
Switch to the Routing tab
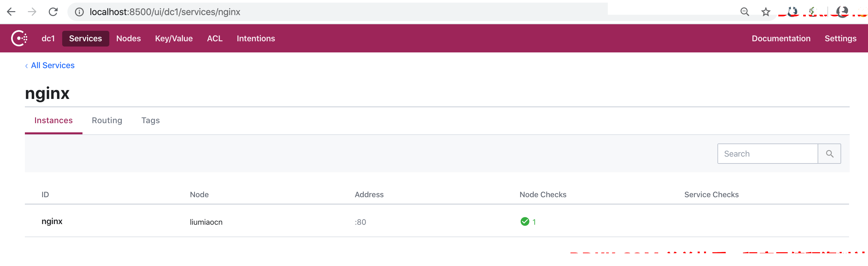[x=107, y=120]
